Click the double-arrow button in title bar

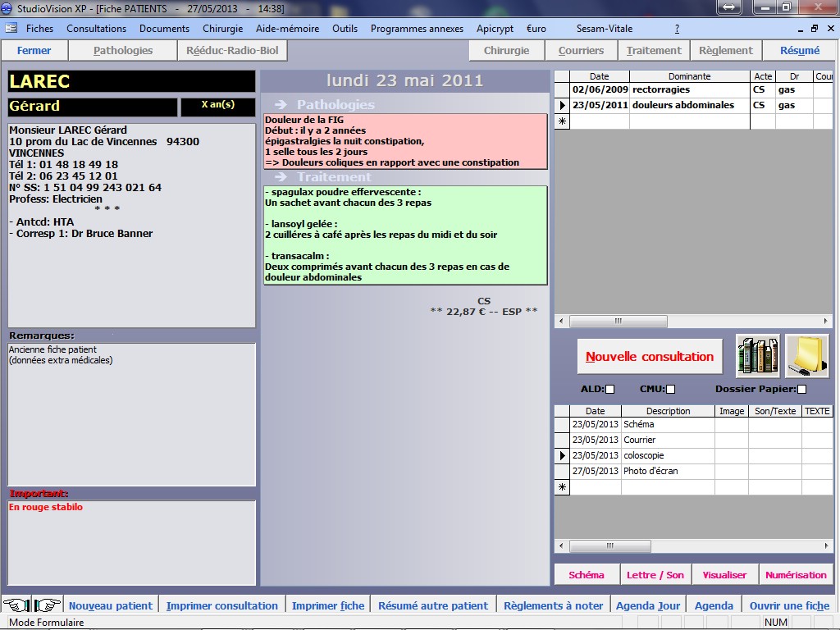tap(729, 8)
